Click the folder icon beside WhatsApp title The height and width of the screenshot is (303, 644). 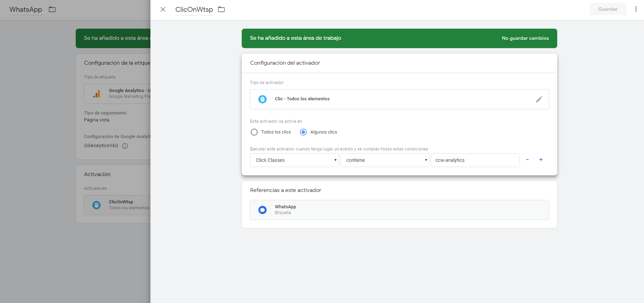52,9
